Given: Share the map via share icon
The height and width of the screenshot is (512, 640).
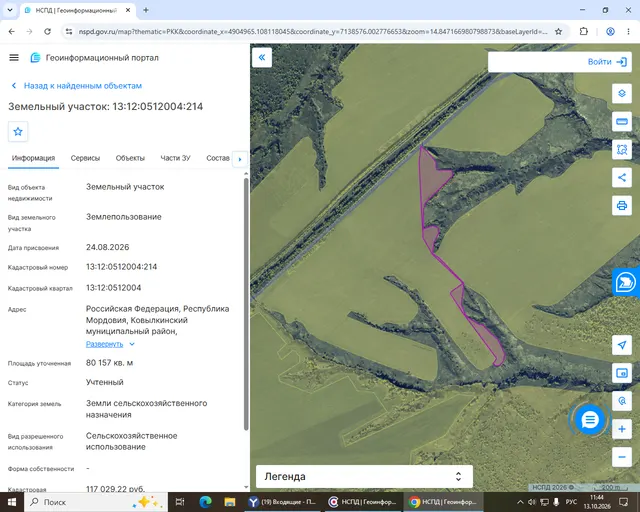Looking at the screenshot, I should tap(622, 177).
